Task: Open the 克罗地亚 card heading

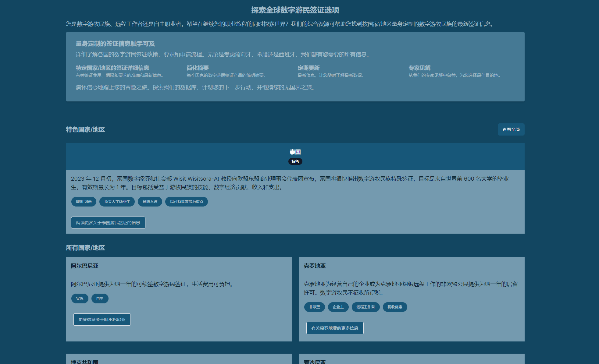Action: click(315, 266)
